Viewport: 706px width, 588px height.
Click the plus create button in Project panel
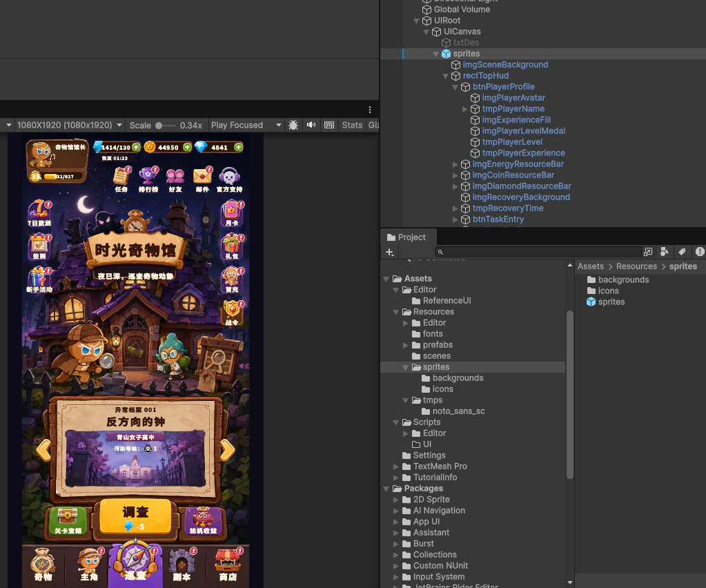pyautogui.click(x=390, y=252)
